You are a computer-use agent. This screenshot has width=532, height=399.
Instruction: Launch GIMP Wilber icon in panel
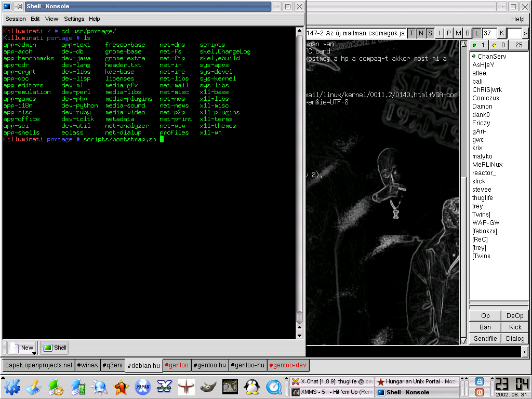[208, 387]
